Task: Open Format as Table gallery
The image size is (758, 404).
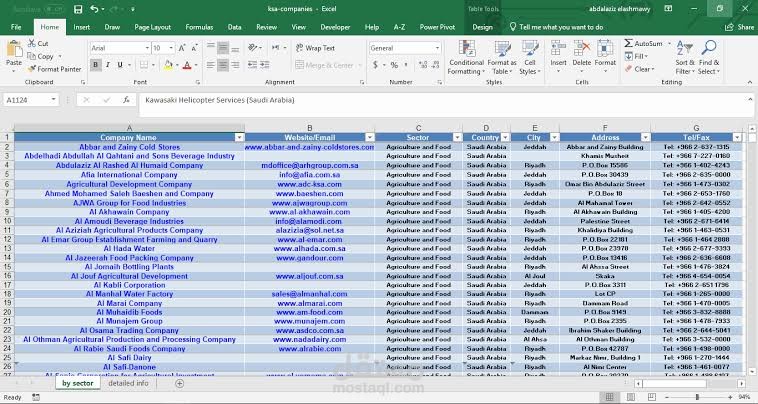Action: coord(502,58)
